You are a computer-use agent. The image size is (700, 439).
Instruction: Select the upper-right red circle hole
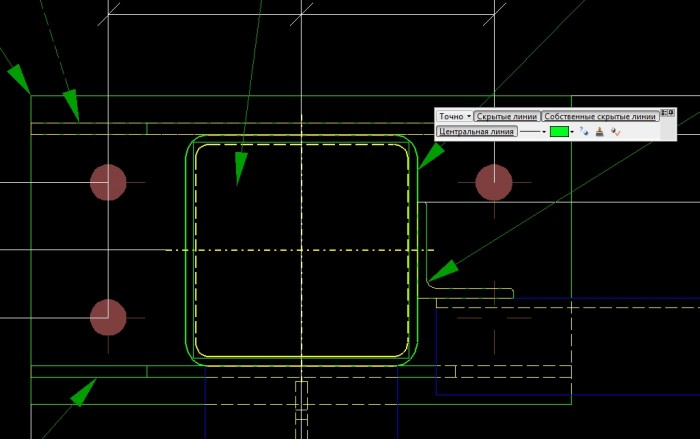[x=494, y=182]
